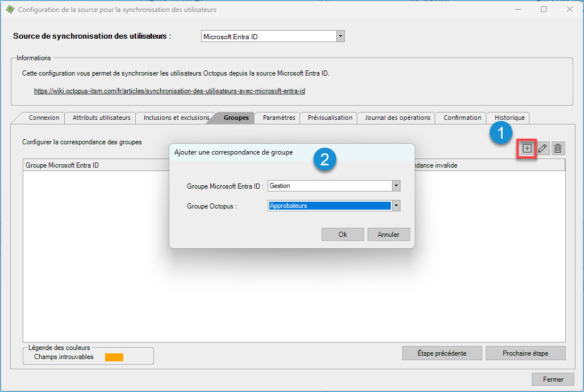The width and height of the screenshot is (584, 392).
Task: Open the Historique tab
Action: [510, 118]
